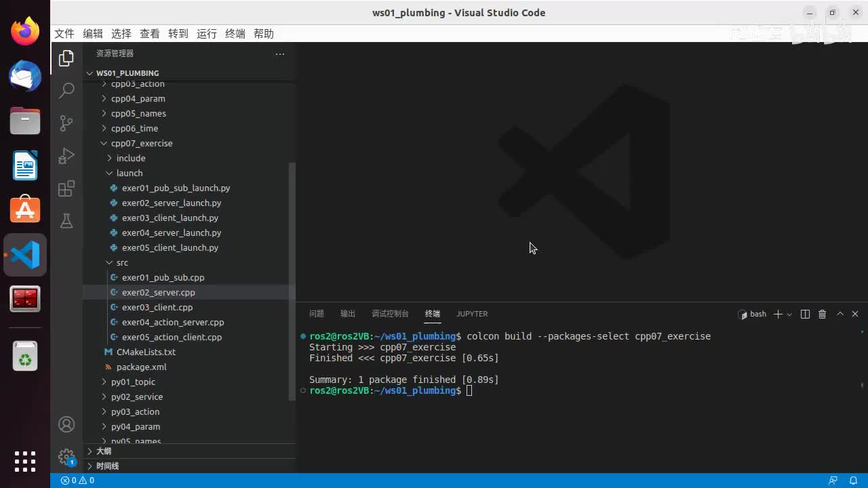Open the Manage gear settings icon
The image size is (868, 488).
[x=66, y=457]
